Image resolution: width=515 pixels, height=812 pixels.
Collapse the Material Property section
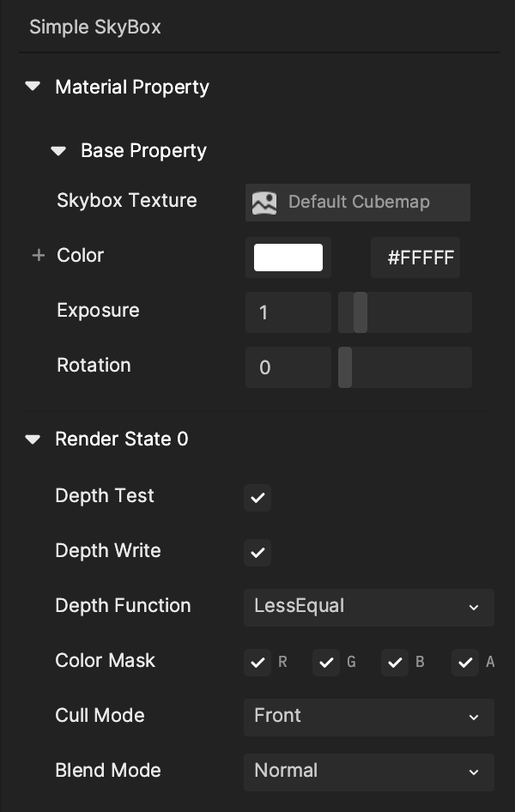coord(33,87)
